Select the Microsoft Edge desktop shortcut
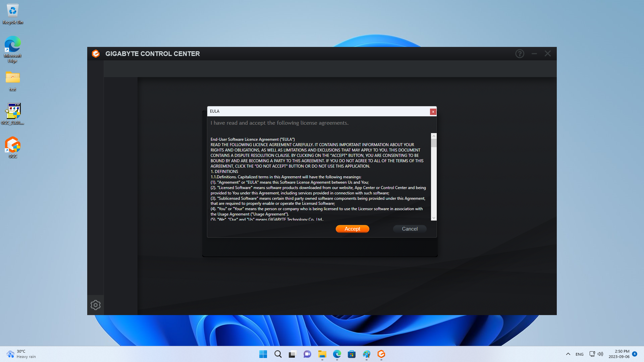 pyautogui.click(x=13, y=49)
